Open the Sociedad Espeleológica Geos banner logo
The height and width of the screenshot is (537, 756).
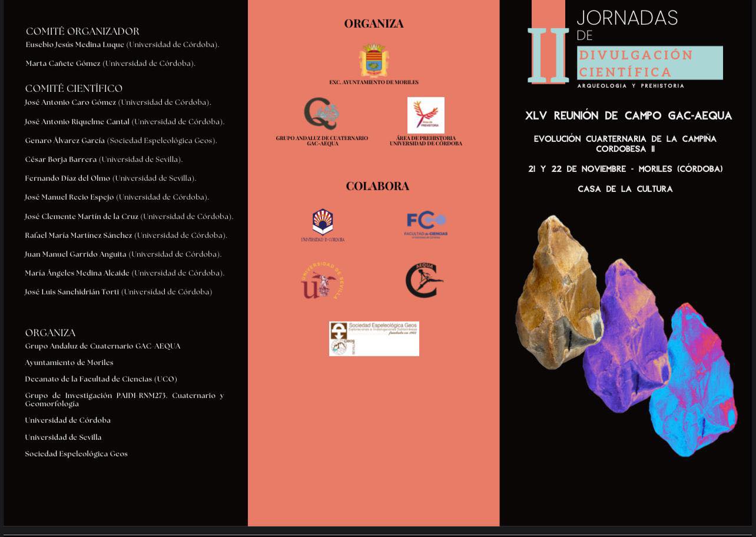click(374, 339)
